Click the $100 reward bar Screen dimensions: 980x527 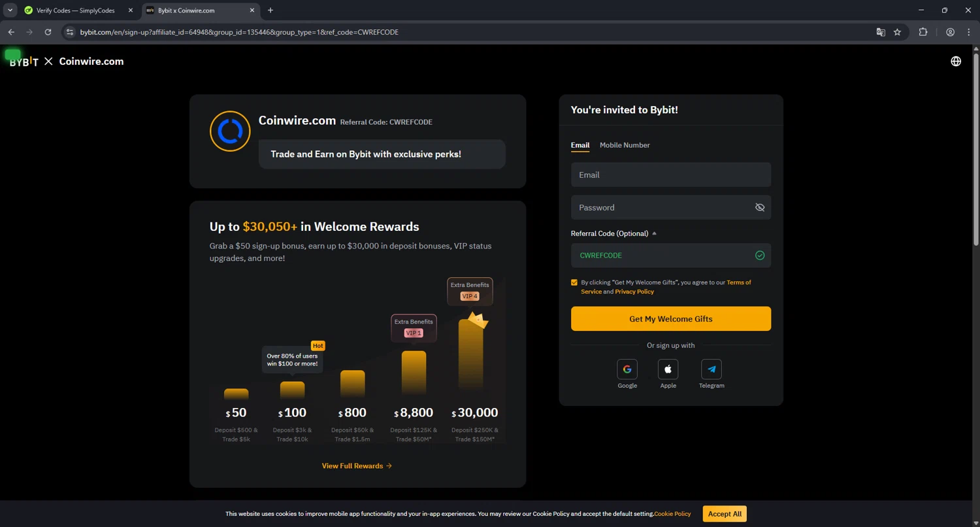[x=292, y=390]
